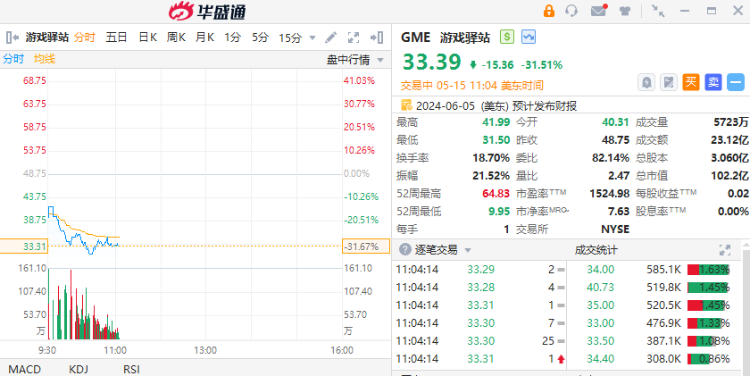Open the MACD indicator tab
750x376 pixels.
coord(24,369)
